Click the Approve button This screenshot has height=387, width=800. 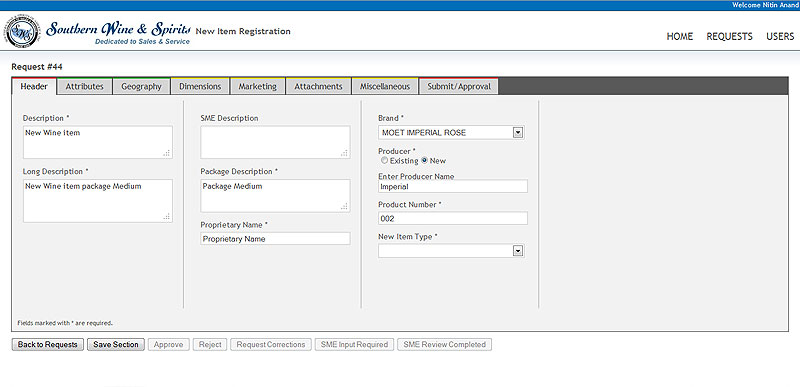168,345
